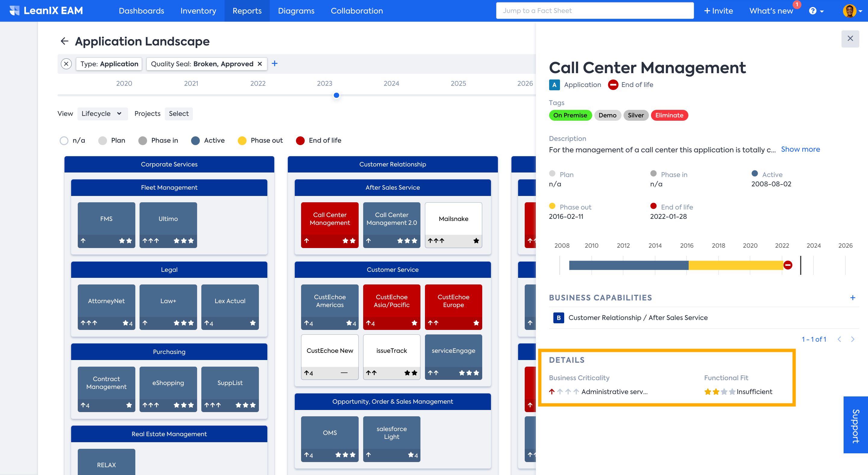Screen dimensions: 868x475
Task: Toggle the End of life legend circle
Action: tap(300, 141)
